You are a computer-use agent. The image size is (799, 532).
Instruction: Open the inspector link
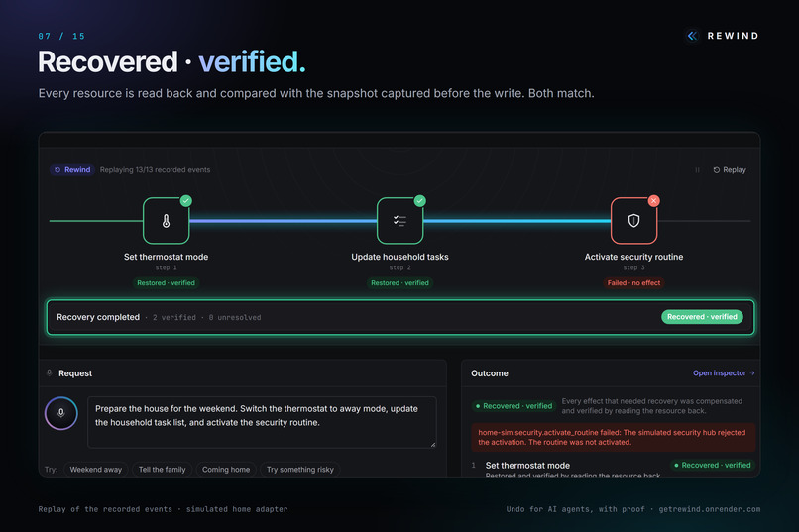724,373
